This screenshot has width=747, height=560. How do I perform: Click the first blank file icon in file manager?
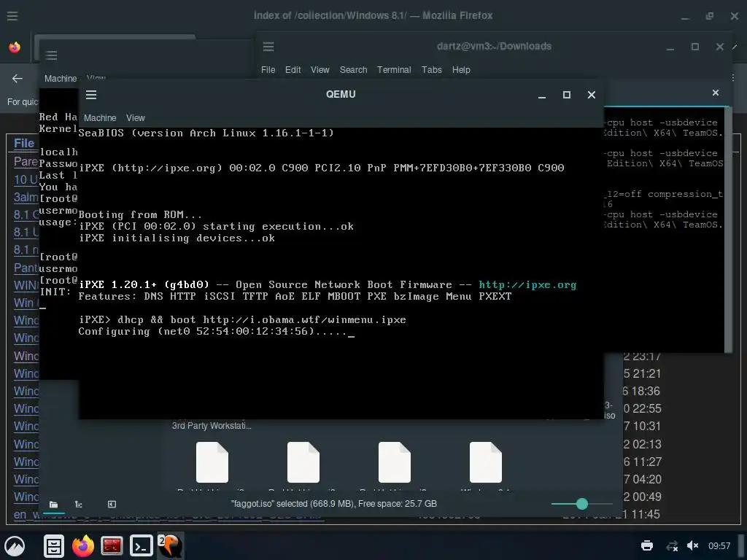pyautogui.click(x=212, y=462)
